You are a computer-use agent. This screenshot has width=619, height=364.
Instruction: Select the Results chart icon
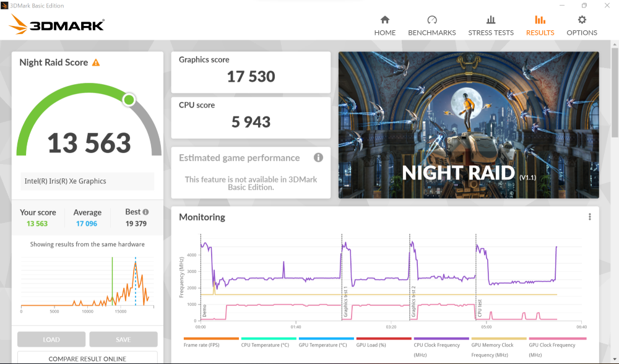(540, 20)
